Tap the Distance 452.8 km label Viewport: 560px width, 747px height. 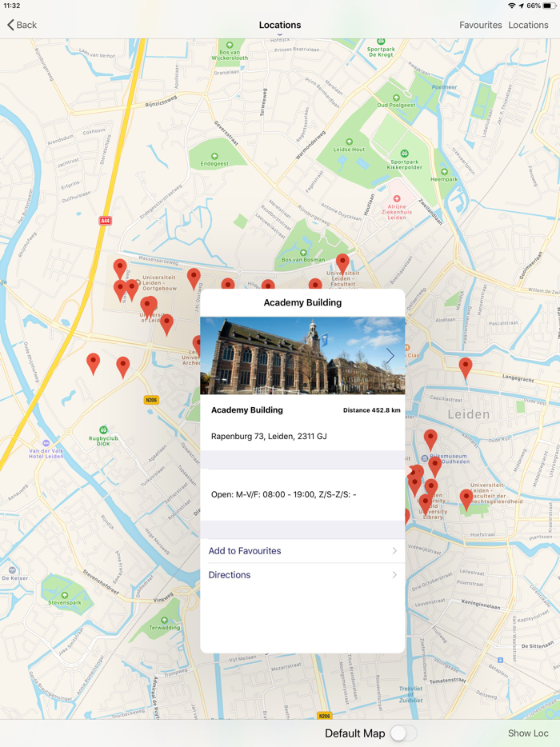(x=372, y=410)
